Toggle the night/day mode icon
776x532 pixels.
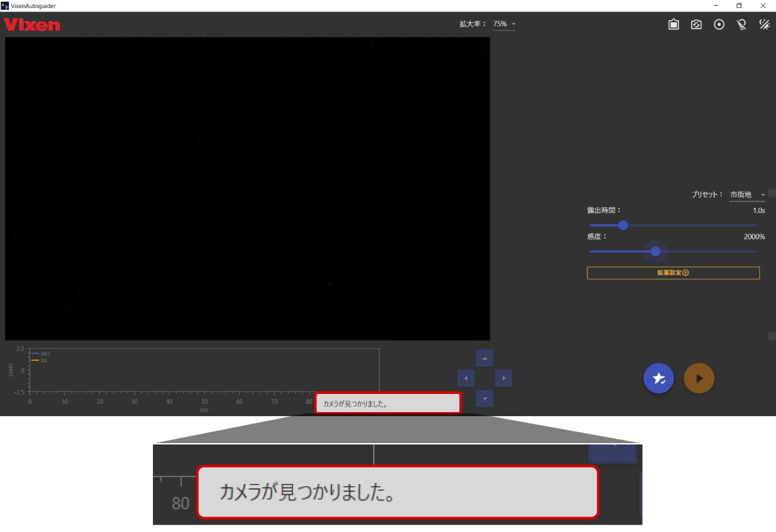tap(765, 25)
